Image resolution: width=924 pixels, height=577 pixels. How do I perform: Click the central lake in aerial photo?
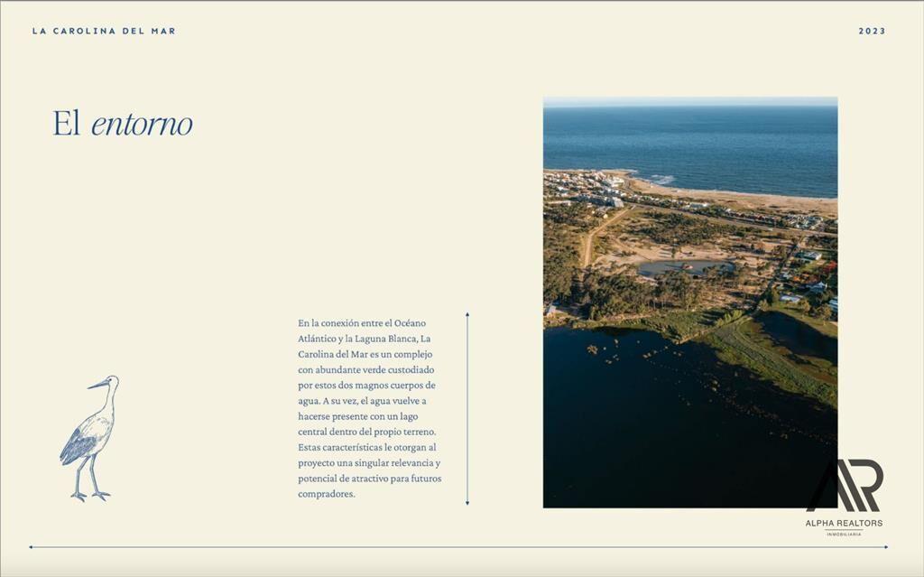pyautogui.click(x=684, y=267)
